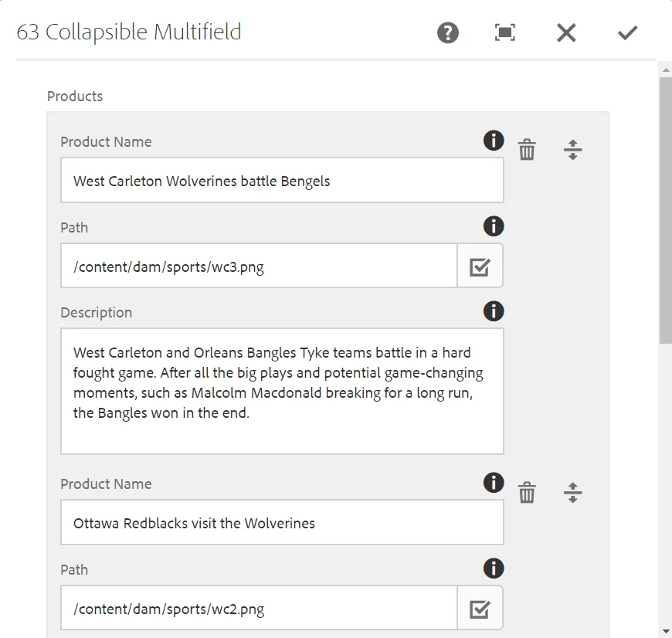Viewport: 672px width, 638px height.
Task: Show info for first Product Name
Action: 493,141
